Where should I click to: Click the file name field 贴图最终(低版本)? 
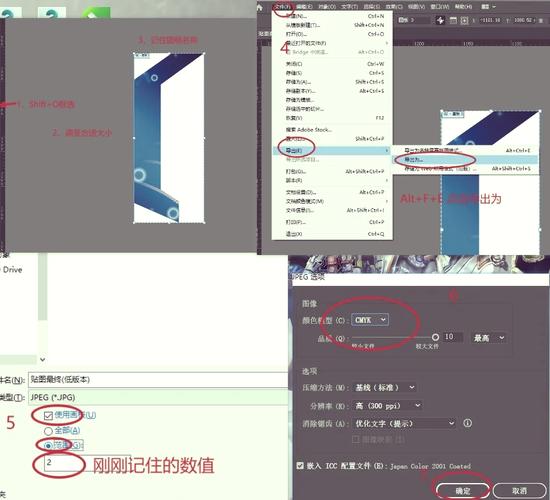[x=158, y=380]
